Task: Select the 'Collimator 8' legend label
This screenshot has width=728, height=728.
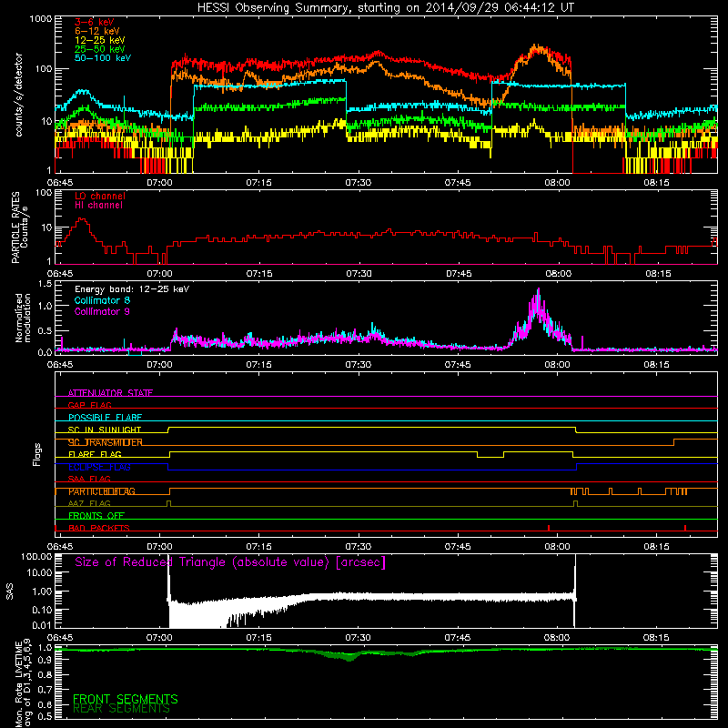Action: tap(102, 300)
